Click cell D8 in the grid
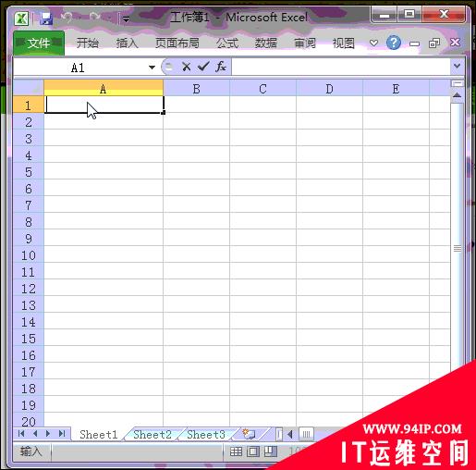476x470 pixels. [x=329, y=221]
